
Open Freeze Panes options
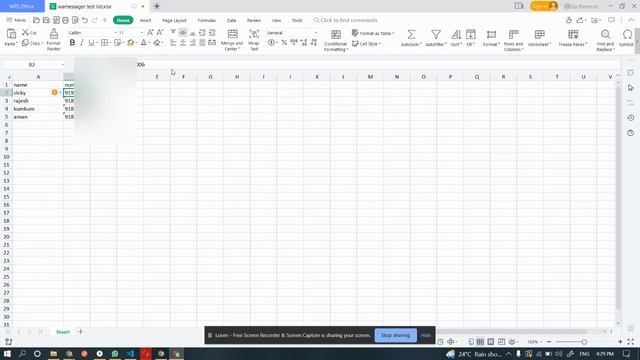coord(573,38)
